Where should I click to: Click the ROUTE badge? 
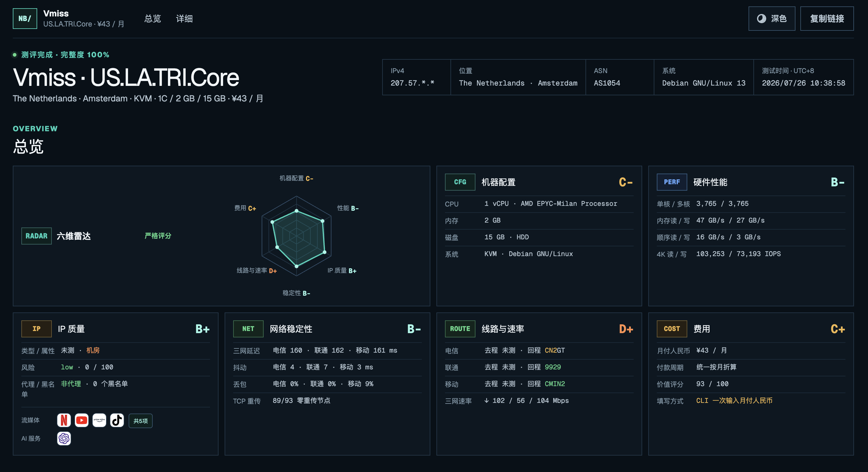[x=460, y=329]
